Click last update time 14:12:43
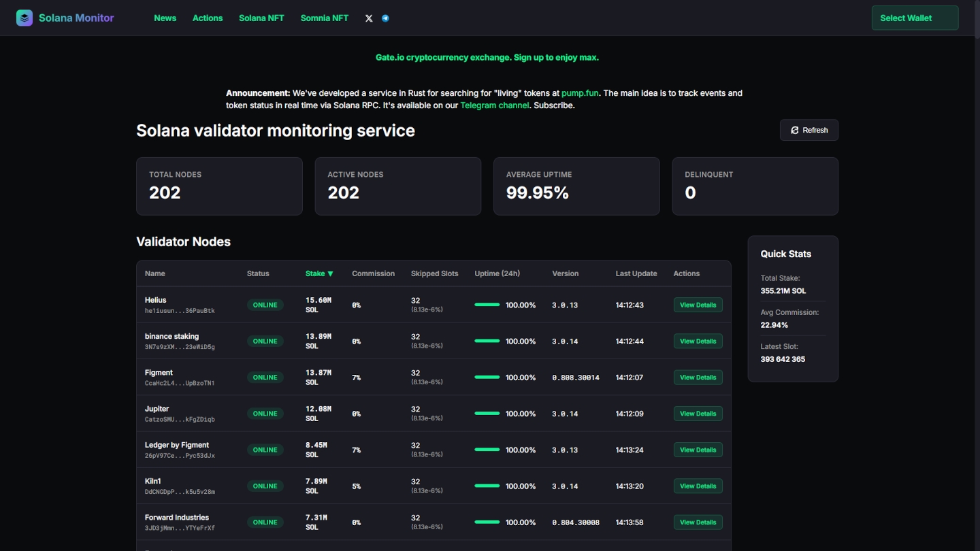980x551 pixels. (x=630, y=305)
